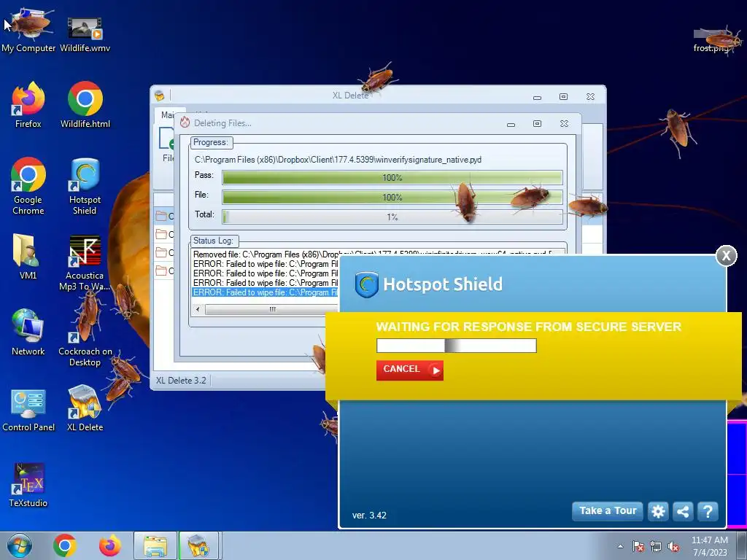The image size is (747, 560).
Task: Select the highlighted ERROR line in status log
Action: click(266, 292)
